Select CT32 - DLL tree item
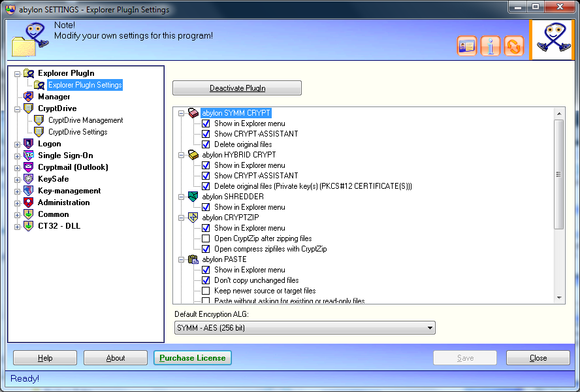This screenshot has width=580, height=392. tap(59, 226)
